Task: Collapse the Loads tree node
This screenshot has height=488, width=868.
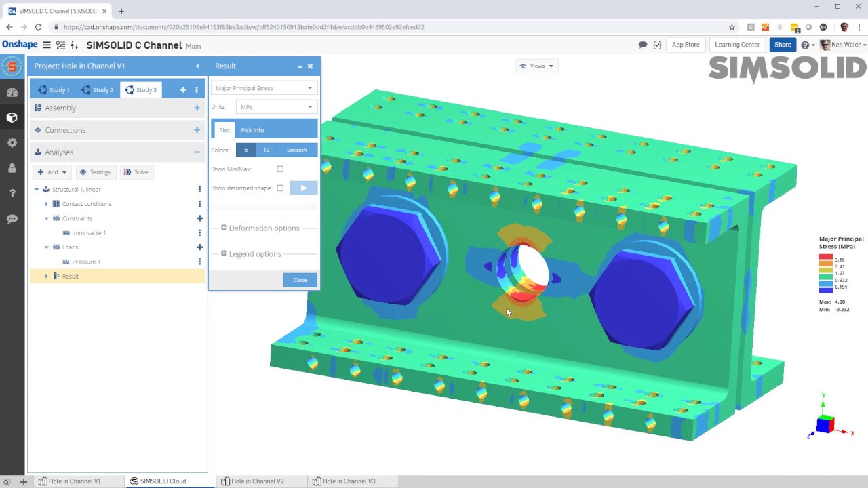Action: [x=46, y=247]
